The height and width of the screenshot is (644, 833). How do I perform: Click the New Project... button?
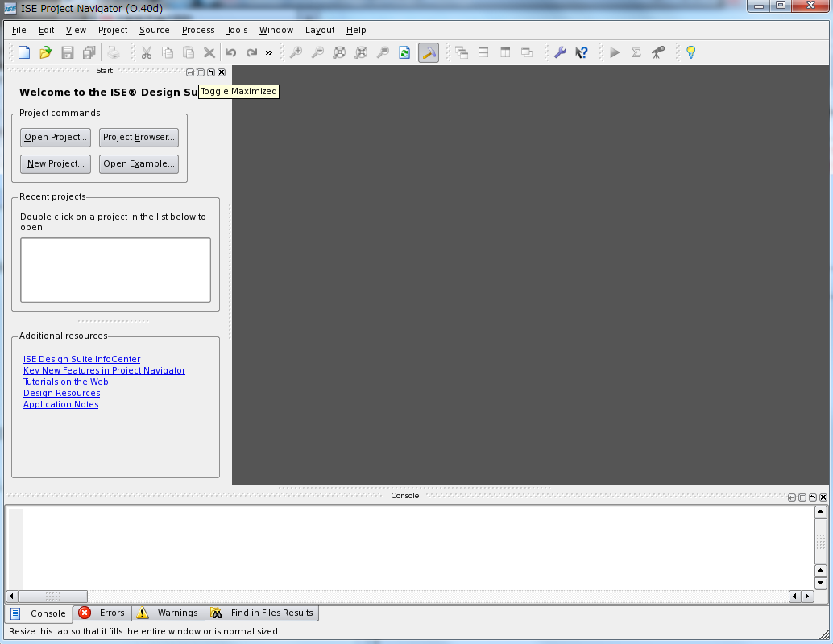point(56,164)
